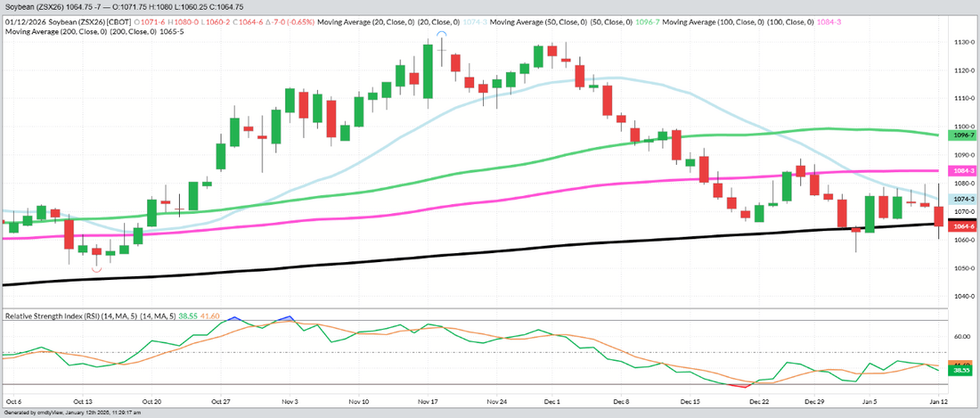This screenshot has height=418, width=980.
Task: Click the green 38.55 RSI value tag
Action: point(961,370)
